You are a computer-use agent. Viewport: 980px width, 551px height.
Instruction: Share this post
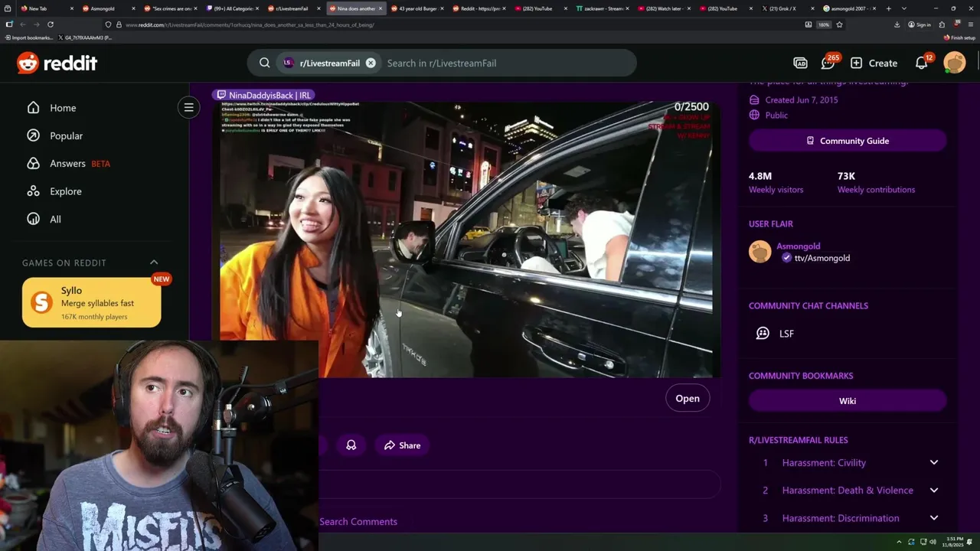pos(403,445)
